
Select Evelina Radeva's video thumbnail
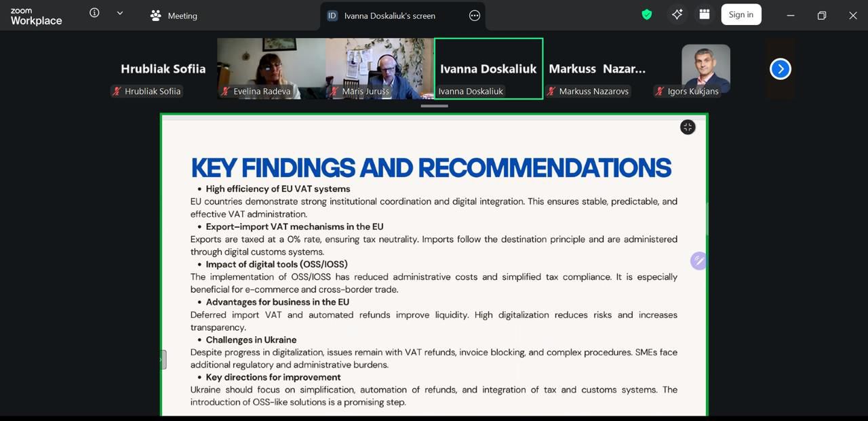click(x=271, y=68)
